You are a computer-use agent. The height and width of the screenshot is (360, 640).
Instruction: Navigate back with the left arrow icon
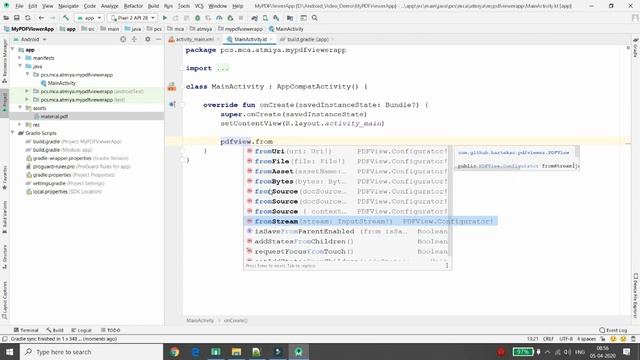(41, 18)
